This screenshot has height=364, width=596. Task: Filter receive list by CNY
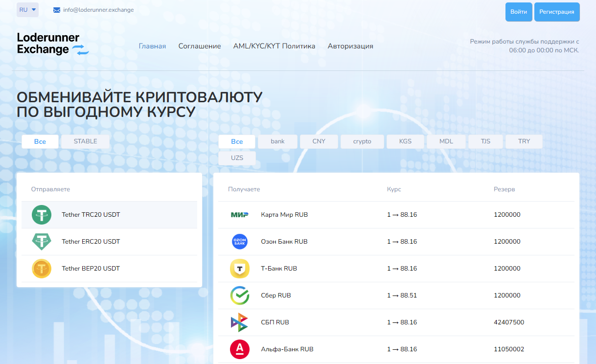pyautogui.click(x=319, y=141)
